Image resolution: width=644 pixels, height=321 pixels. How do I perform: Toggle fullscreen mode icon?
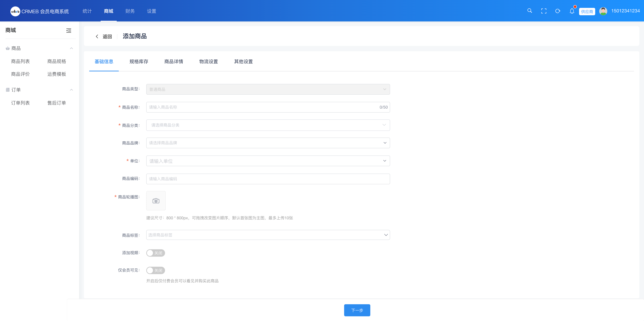click(544, 11)
